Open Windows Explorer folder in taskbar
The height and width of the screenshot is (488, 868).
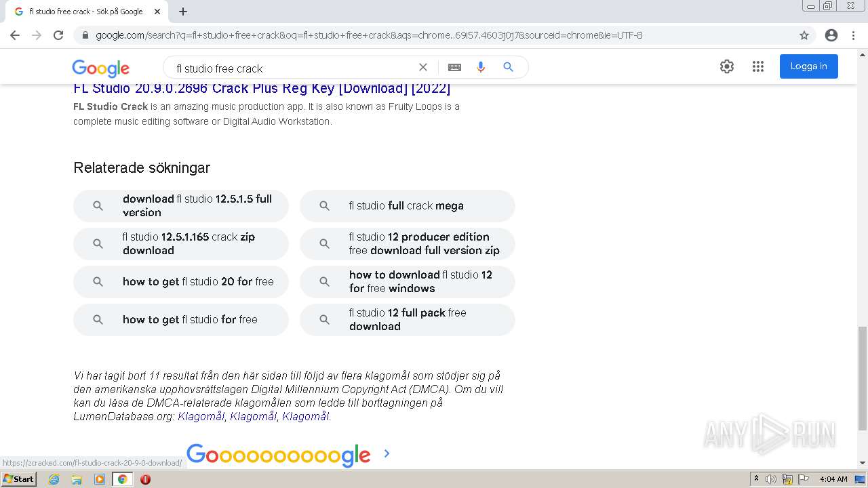point(77,479)
